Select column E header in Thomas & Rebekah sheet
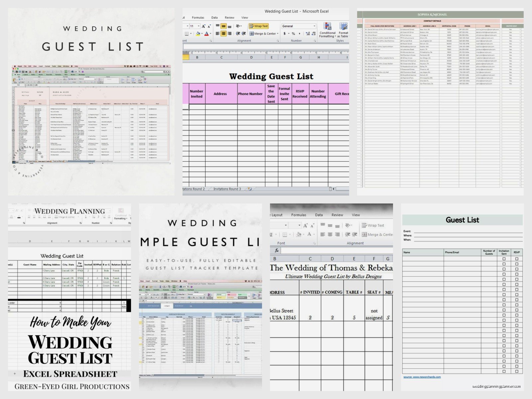This screenshot has height=399, width=532. tap(354, 259)
